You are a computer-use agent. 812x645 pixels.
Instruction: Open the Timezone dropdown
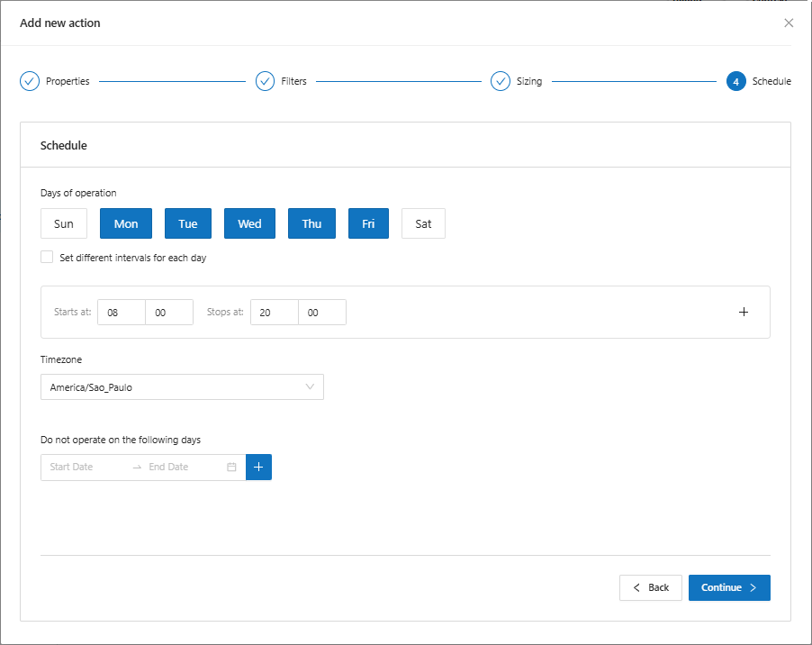pos(182,387)
